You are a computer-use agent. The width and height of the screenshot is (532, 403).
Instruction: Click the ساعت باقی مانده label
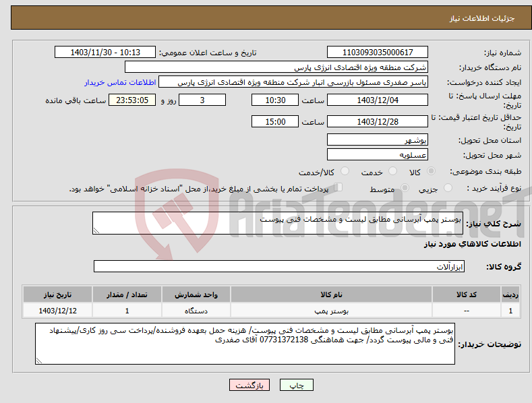pos(76,101)
